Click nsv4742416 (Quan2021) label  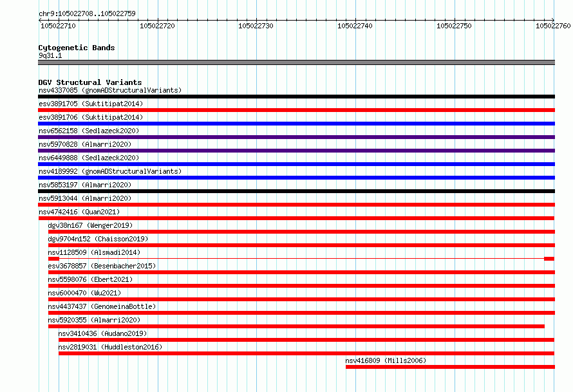tap(79, 212)
